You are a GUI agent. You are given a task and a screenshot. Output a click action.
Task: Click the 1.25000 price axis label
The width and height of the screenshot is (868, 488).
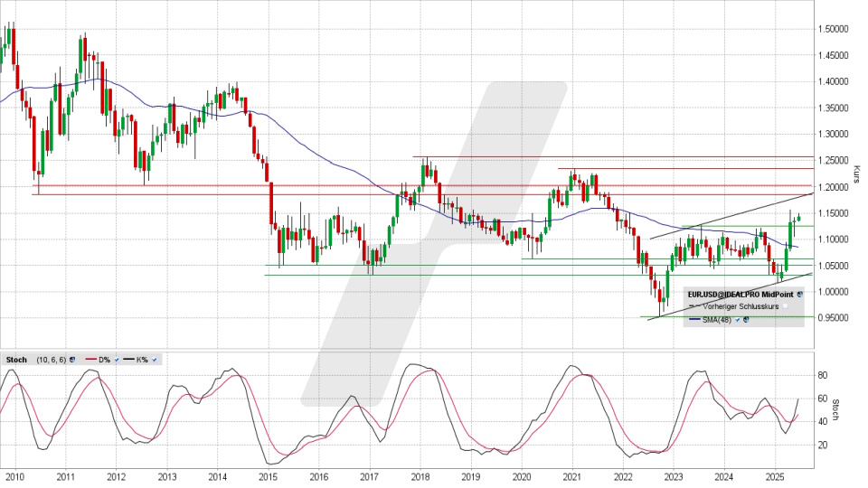pyautogui.click(x=833, y=161)
